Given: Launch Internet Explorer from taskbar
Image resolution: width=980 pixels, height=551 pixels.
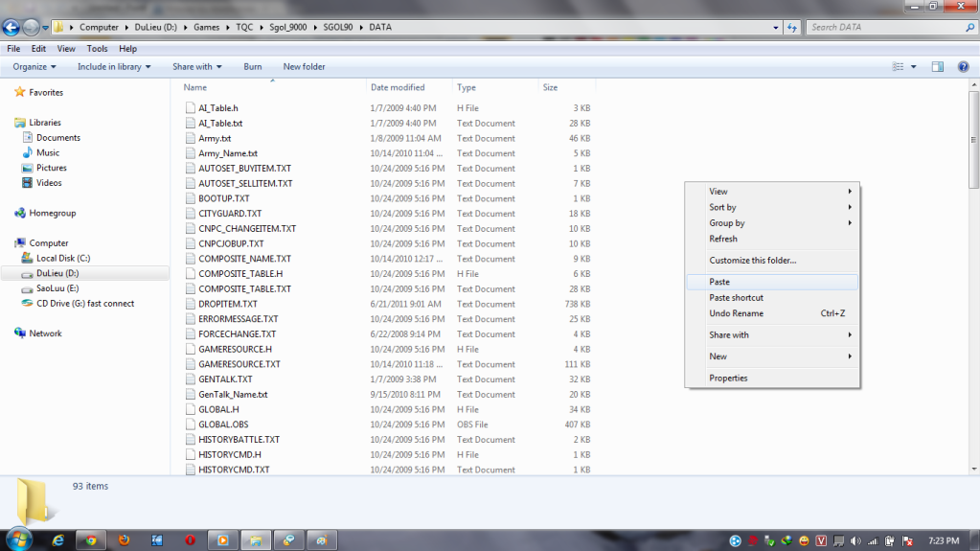Looking at the screenshot, I should pyautogui.click(x=58, y=540).
